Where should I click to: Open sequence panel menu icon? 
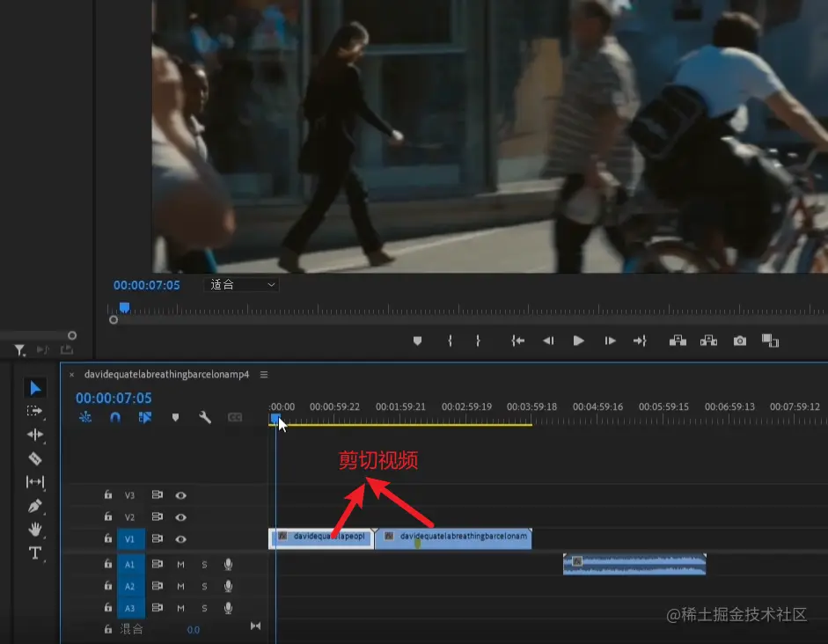264,374
